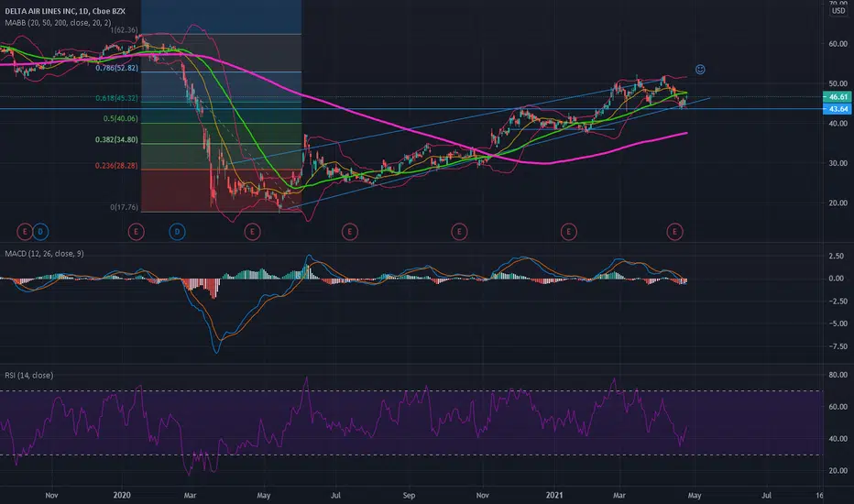Click the -7.50 value on the MACD axis

click(838, 346)
